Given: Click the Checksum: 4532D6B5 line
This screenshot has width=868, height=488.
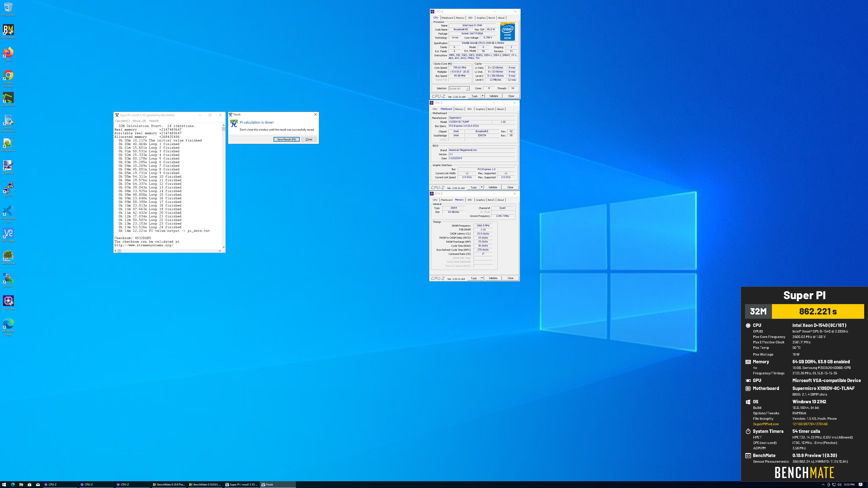Looking at the screenshot, I should tap(132, 238).
